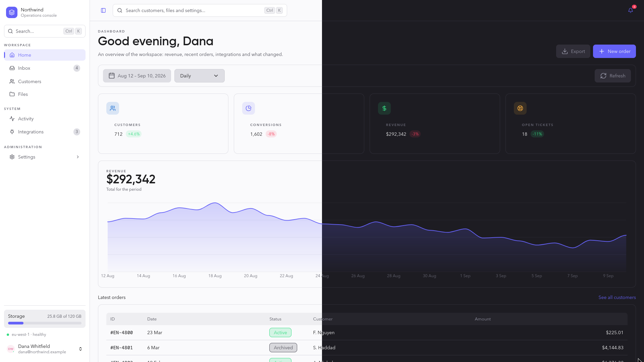644x362 pixels.
Task: Open the See all customers link
Action: (617, 297)
